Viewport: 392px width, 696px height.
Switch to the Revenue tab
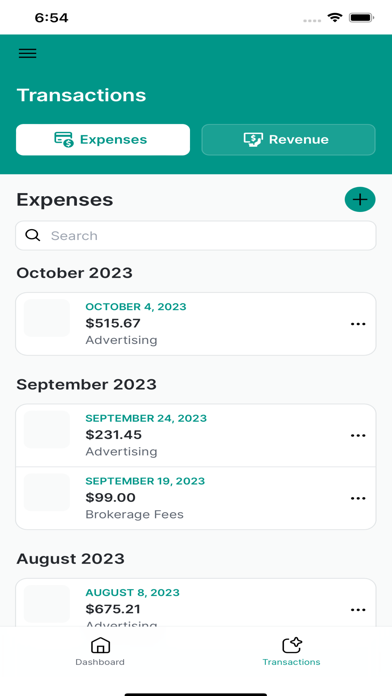pos(289,139)
